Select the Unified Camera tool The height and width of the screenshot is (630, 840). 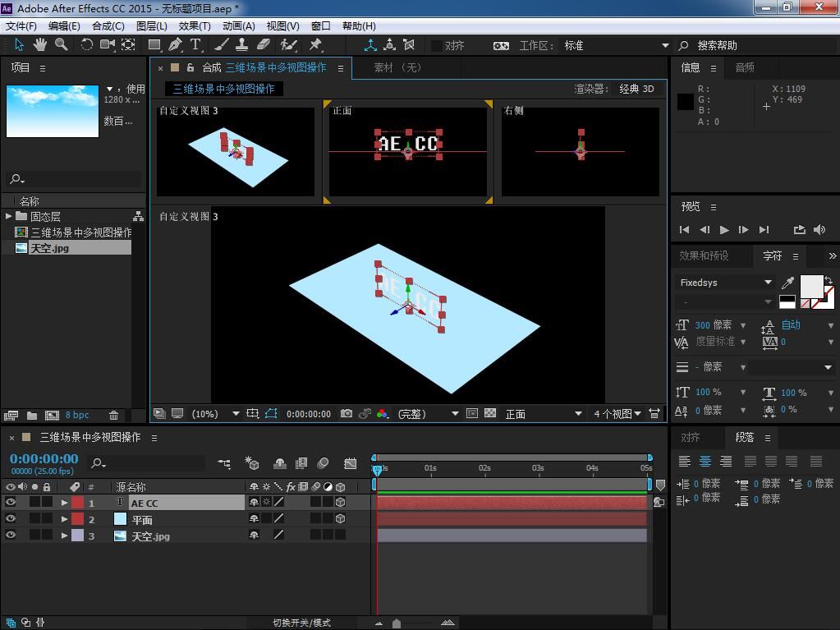[108, 45]
